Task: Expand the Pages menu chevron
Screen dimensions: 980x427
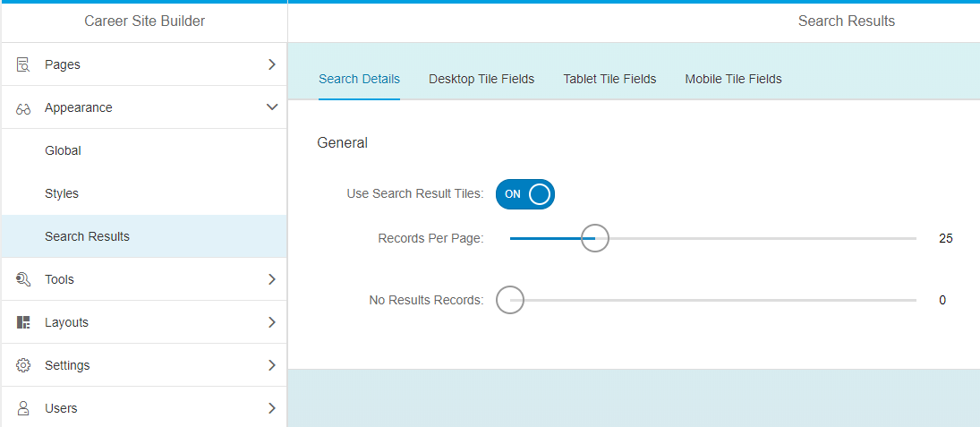Action: [272, 64]
